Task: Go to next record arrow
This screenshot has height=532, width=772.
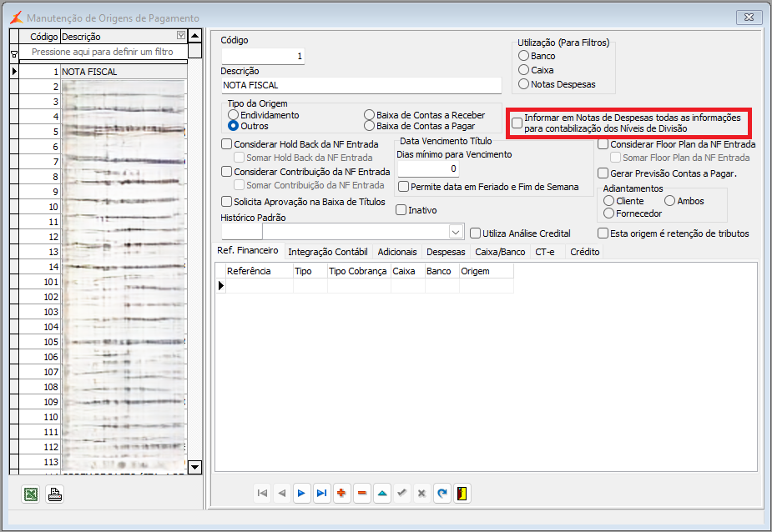Action: 302,493
